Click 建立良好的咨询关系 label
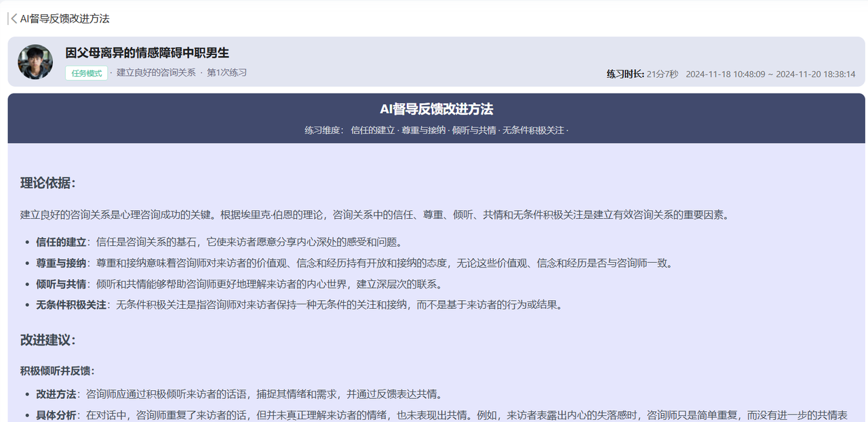The height and width of the screenshot is (422, 868). (x=156, y=72)
